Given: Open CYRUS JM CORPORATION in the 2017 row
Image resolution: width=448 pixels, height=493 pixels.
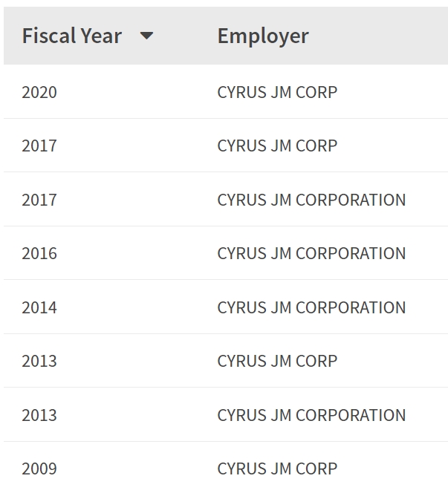Looking at the screenshot, I should tap(311, 200).
